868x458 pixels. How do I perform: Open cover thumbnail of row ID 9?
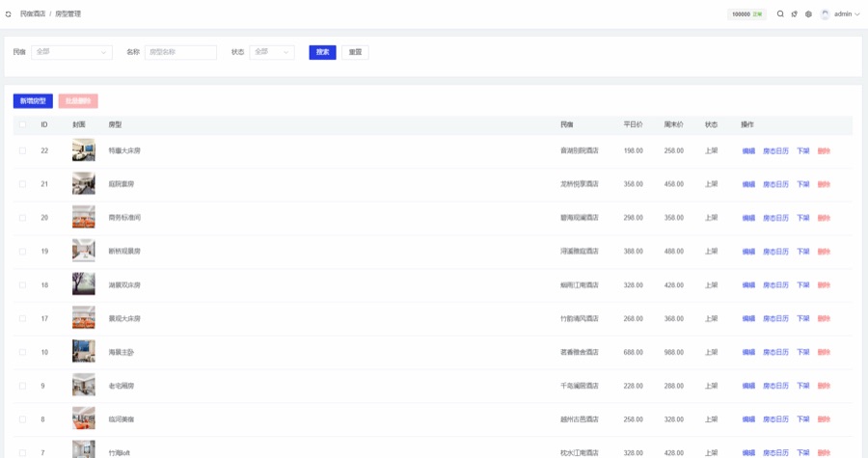tap(84, 386)
